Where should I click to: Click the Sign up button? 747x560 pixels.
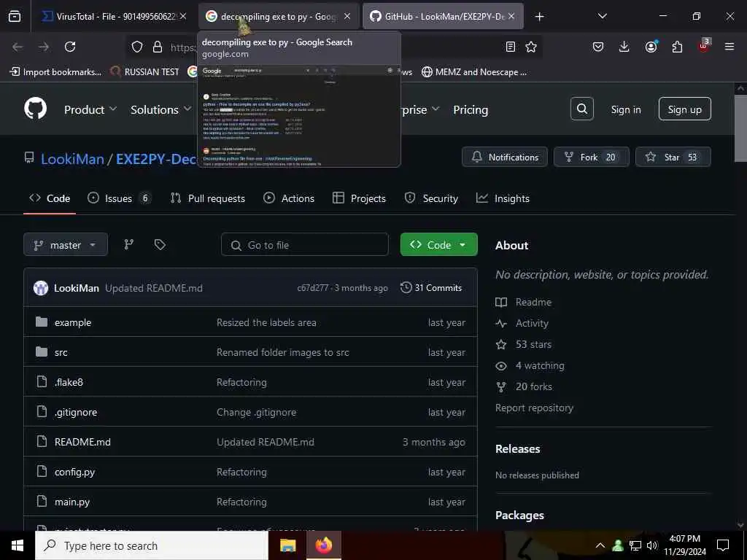(684, 109)
